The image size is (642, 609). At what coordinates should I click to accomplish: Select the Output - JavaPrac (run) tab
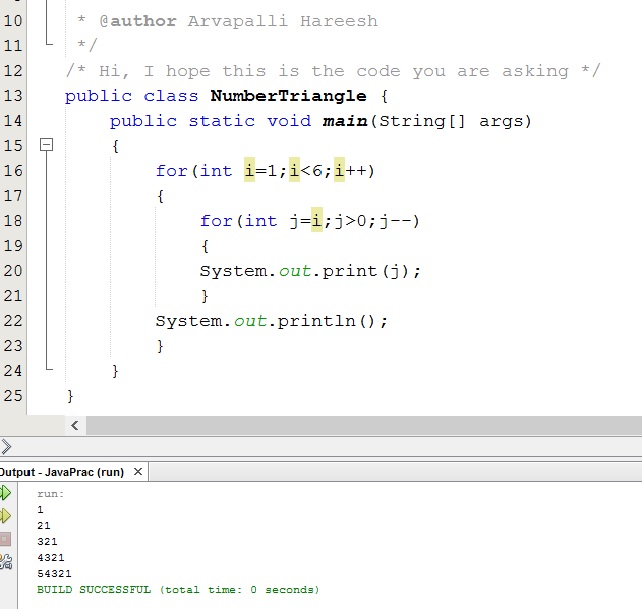coord(61,472)
